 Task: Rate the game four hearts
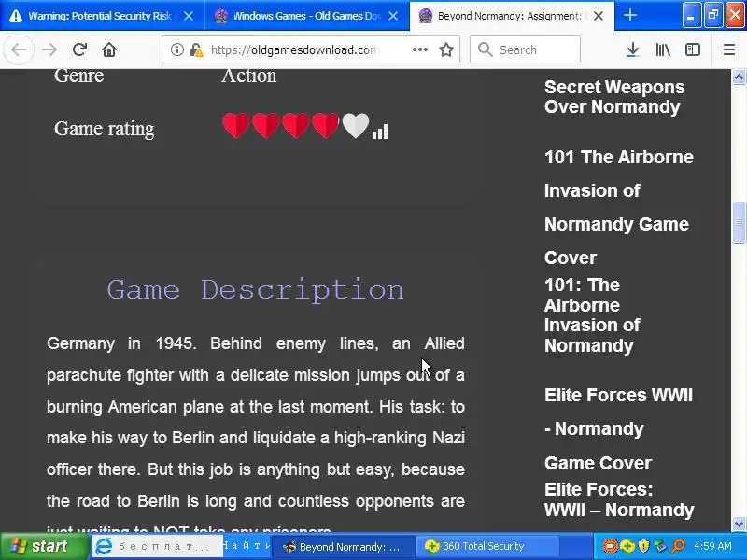[x=326, y=126]
